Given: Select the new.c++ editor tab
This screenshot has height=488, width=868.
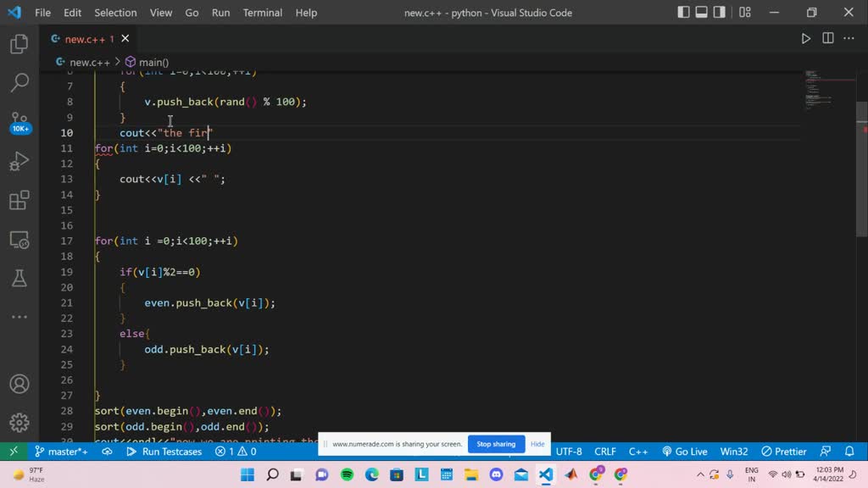Looking at the screenshot, I should coord(85,38).
